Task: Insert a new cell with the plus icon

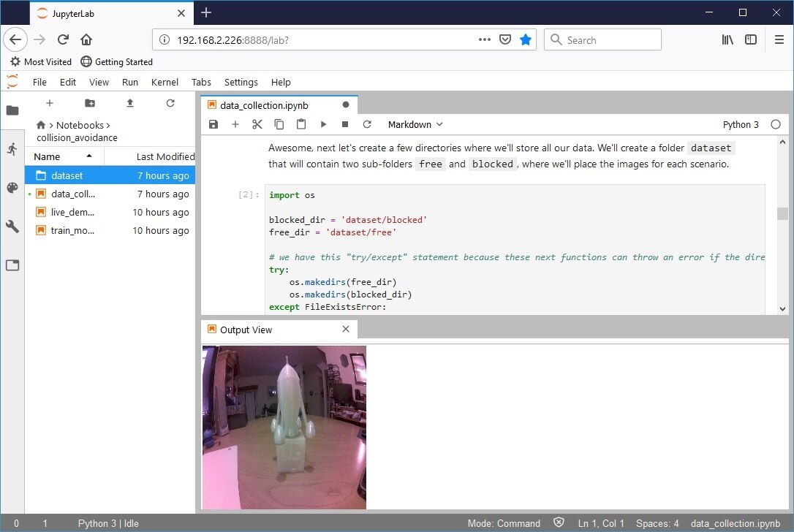Action: click(235, 124)
